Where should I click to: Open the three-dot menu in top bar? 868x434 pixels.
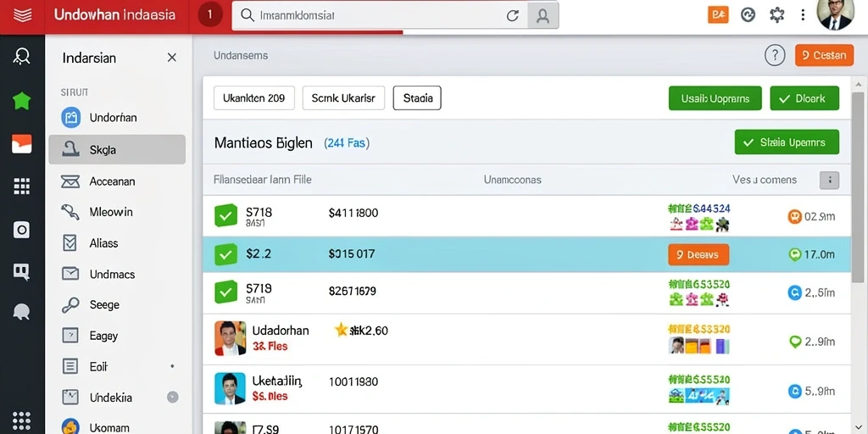tap(803, 15)
